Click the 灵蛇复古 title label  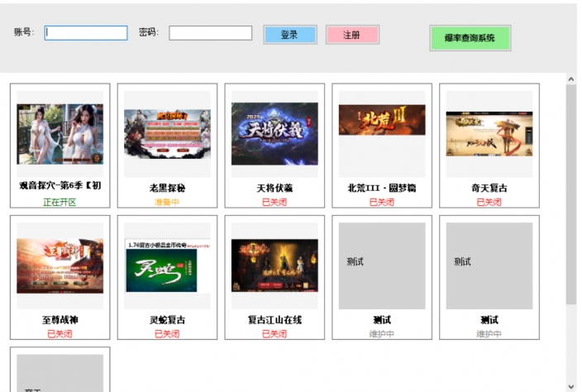click(x=167, y=320)
